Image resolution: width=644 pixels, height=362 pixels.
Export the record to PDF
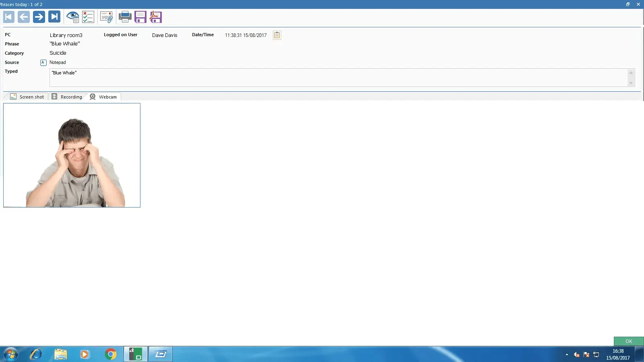click(155, 17)
